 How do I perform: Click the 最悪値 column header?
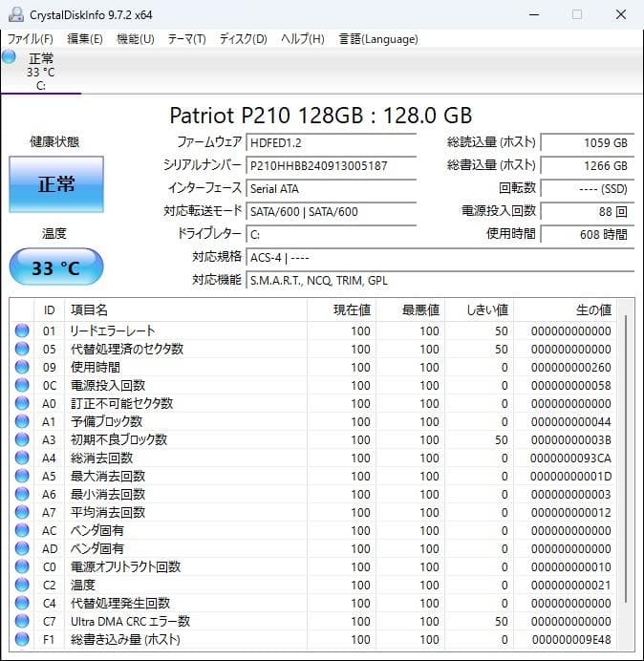(x=410, y=310)
